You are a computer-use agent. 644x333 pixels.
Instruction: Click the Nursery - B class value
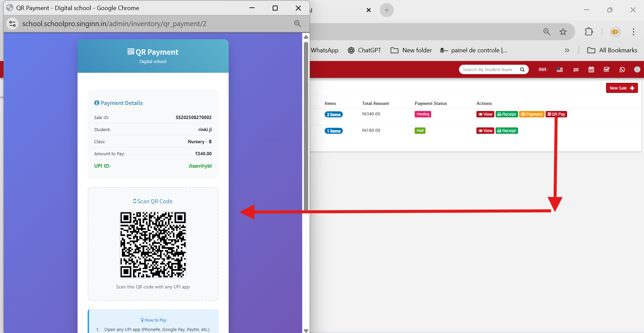[x=199, y=142]
